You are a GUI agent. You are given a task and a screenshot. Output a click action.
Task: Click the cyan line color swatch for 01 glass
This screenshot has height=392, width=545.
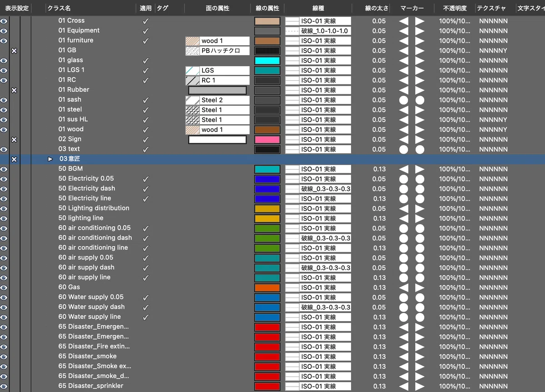click(267, 61)
